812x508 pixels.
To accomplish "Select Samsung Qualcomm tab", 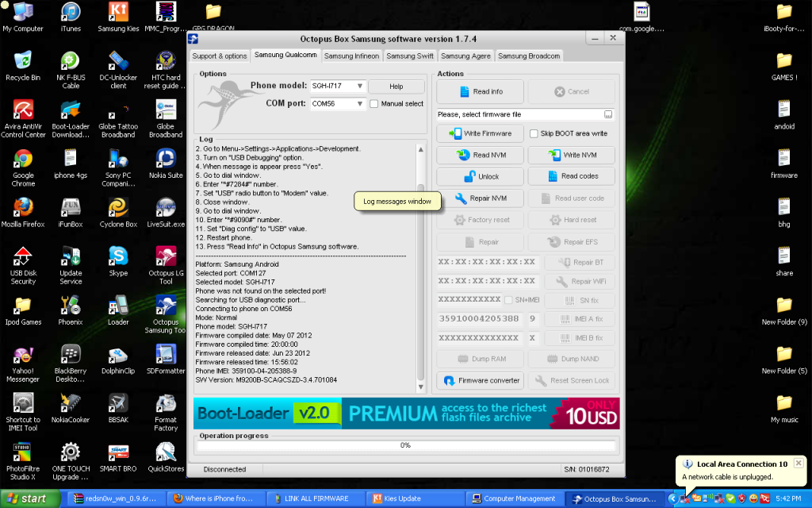I will pos(285,55).
